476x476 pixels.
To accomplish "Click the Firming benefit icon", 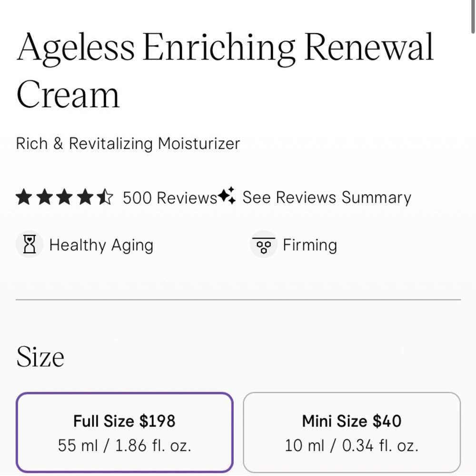I will point(264,245).
